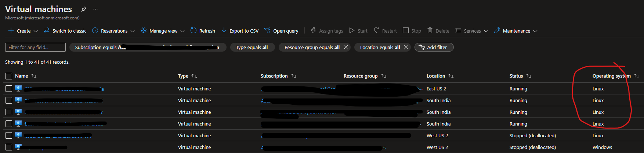
Task: Expand the Manage view dropdown arrow
Action: point(182,31)
